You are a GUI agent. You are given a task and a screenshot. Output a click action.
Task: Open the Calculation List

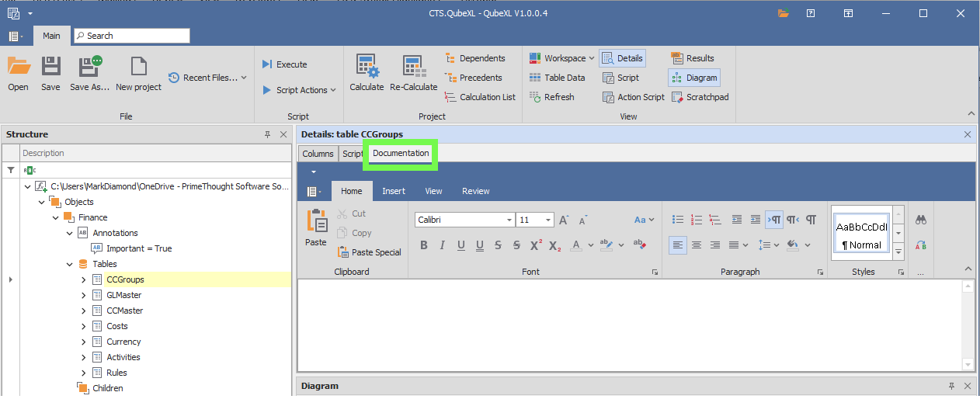[x=480, y=97]
